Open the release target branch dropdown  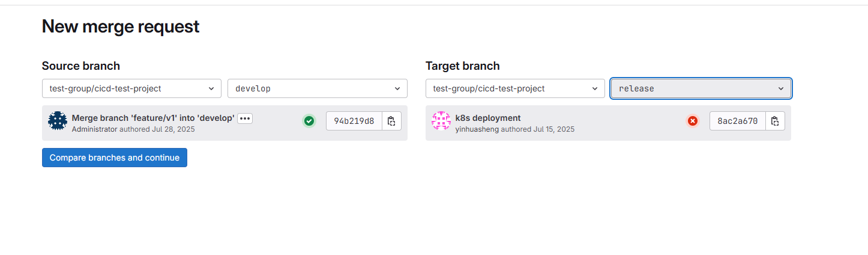point(701,88)
